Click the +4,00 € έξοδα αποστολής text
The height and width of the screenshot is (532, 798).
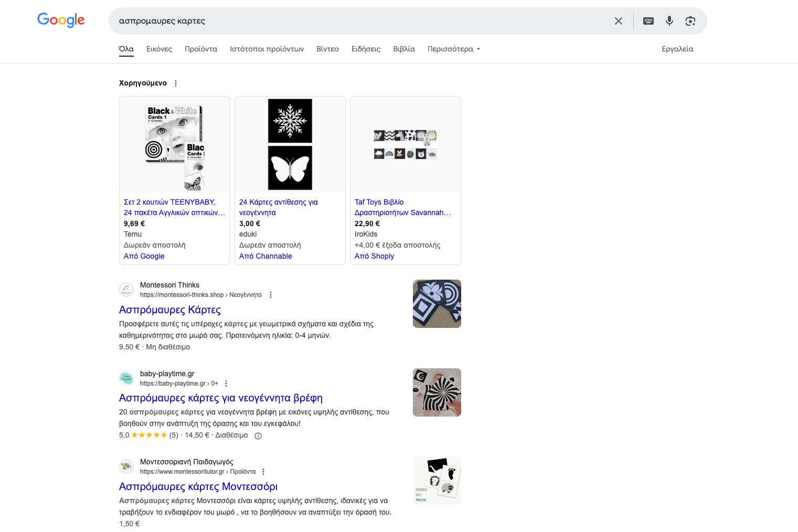tap(398, 245)
